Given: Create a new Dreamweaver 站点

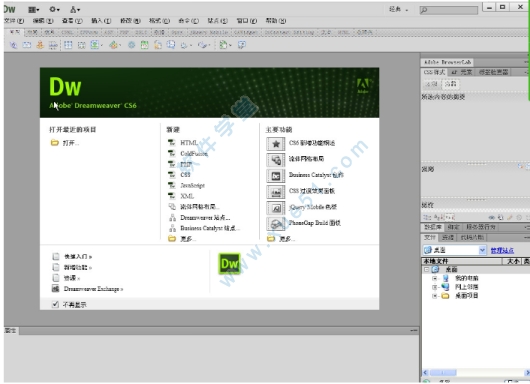Looking at the screenshot, I should [x=199, y=218].
